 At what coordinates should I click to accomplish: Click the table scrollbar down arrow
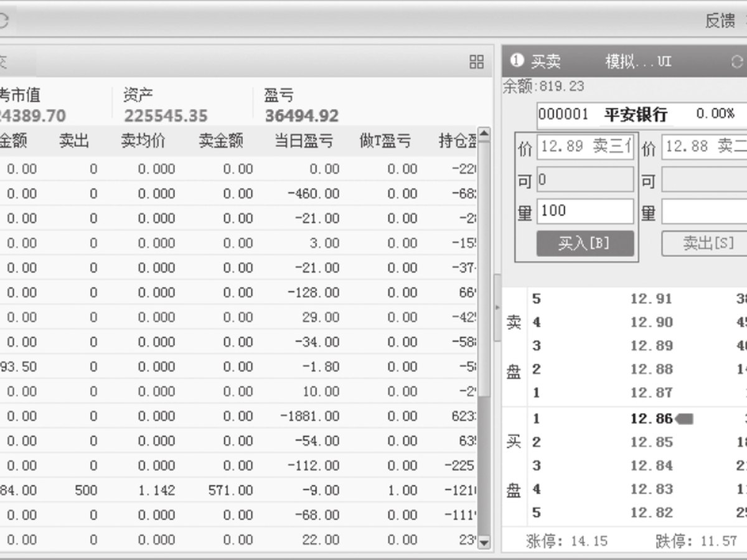484,543
